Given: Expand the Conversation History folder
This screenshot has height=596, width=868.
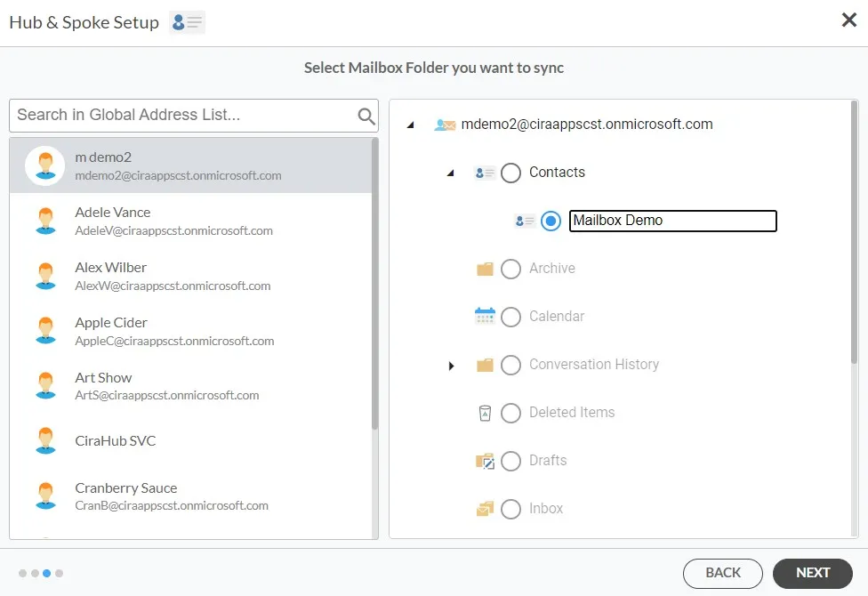Looking at the screenshot, I should pyautogui.click(x=451, y=366).
